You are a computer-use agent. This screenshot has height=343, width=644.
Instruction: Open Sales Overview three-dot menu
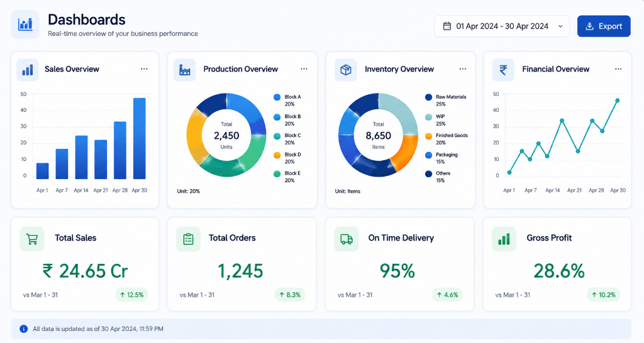144,69
